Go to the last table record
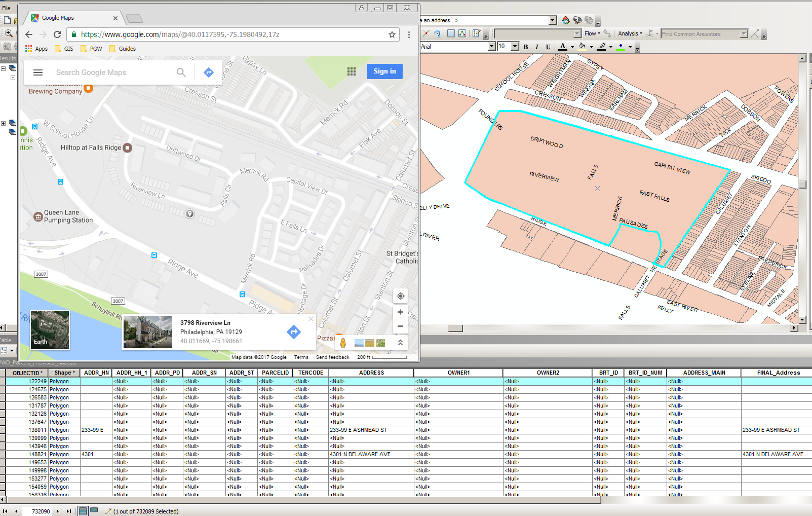Screen dimensions: 812x516 69,511
